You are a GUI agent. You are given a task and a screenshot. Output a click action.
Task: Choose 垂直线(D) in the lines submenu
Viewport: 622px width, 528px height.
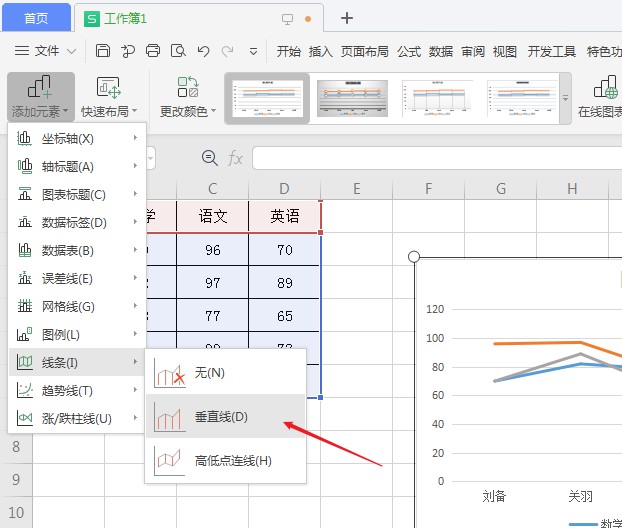[x=226, y=416]
